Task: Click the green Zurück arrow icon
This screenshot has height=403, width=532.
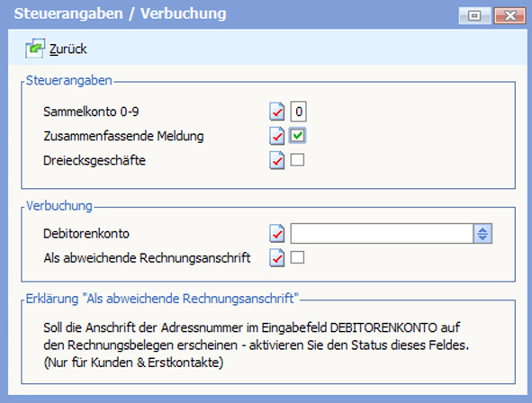Action: (35, 49)
